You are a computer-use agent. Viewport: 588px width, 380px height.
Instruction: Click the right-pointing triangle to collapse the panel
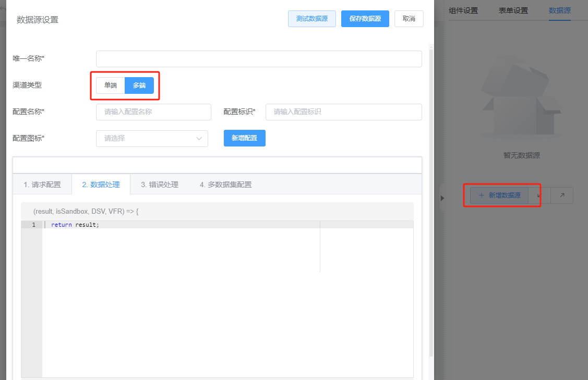[x=442, y=198]
